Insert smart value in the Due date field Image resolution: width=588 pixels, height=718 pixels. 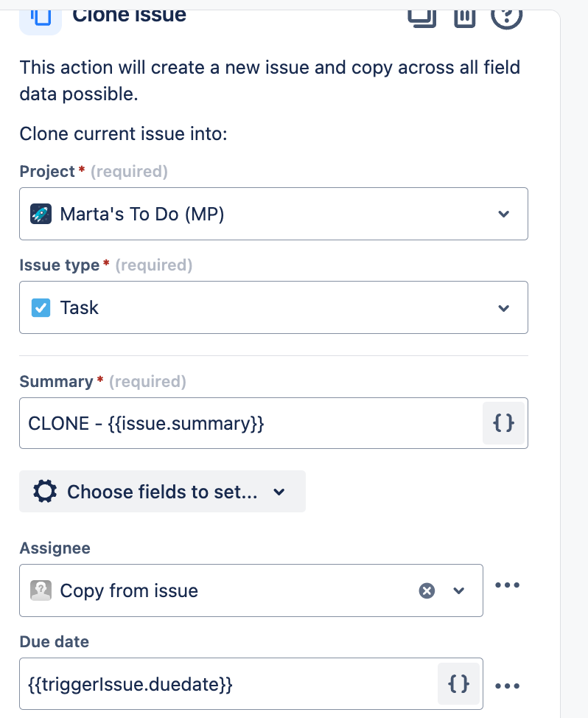click(458, 684)
